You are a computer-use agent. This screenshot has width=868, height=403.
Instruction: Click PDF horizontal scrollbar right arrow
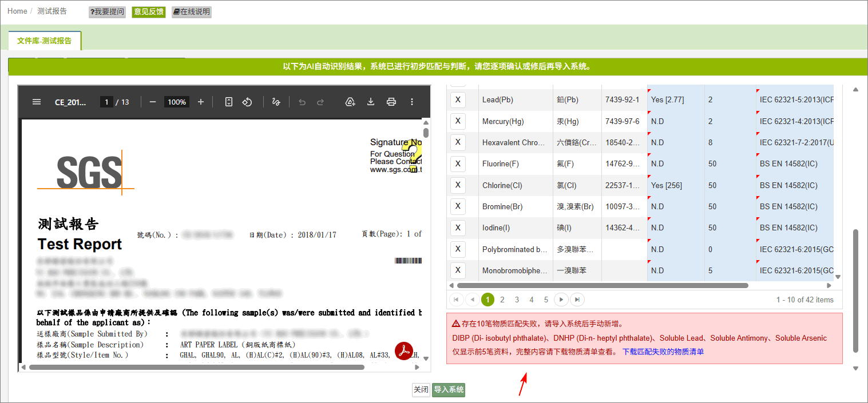click(x=417, y=367)
